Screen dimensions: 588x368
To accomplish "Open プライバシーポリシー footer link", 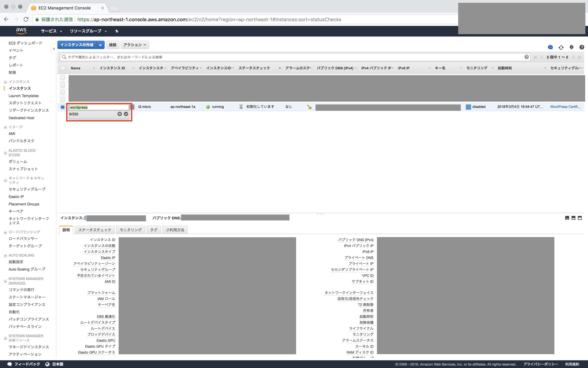I will point(541,364).
